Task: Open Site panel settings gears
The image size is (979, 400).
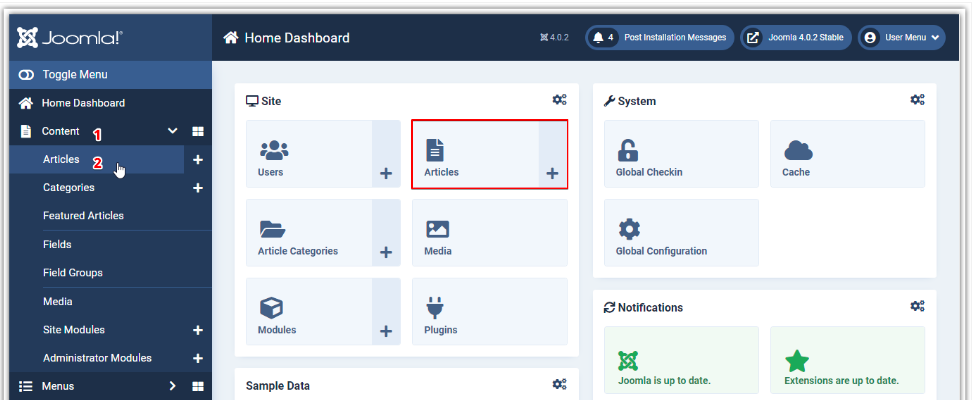Action: click(559, 100)
